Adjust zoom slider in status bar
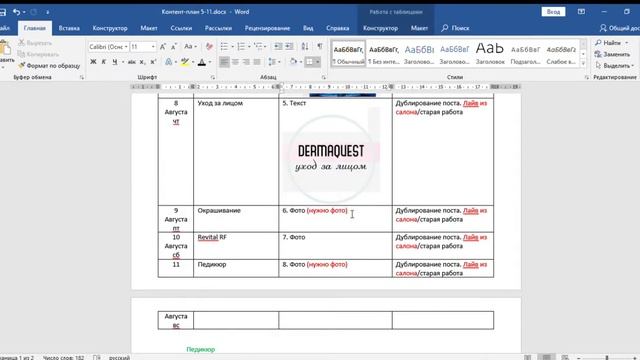 pos(607,358)
